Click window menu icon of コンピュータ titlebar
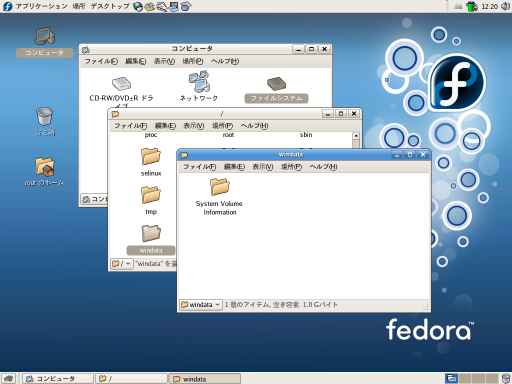The image size is (512, 384). coord(86,50)
